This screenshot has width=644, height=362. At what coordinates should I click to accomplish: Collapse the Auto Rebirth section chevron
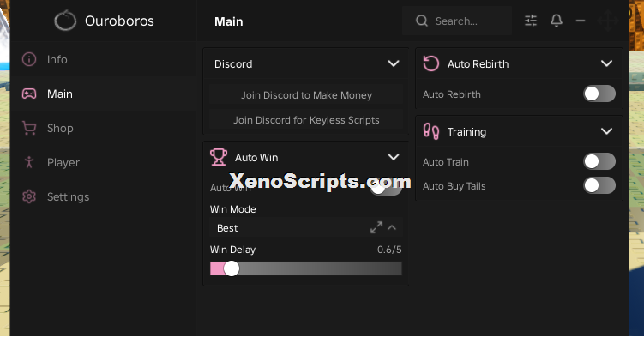pyautogui.click(x=606, y=63)
